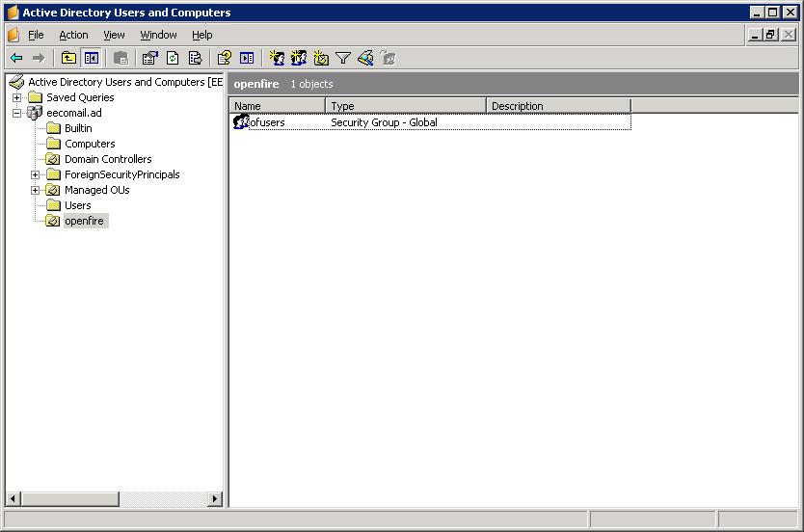Collapse the eecomail.ad domain node

point(17,113)
